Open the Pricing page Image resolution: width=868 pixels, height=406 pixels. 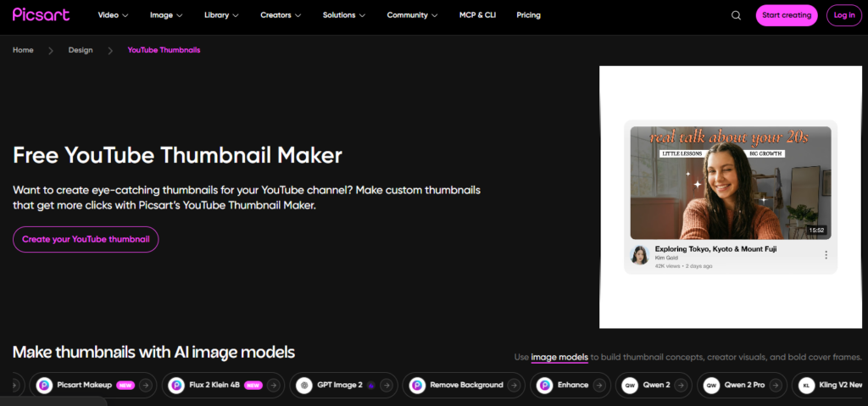pos(529,15)
